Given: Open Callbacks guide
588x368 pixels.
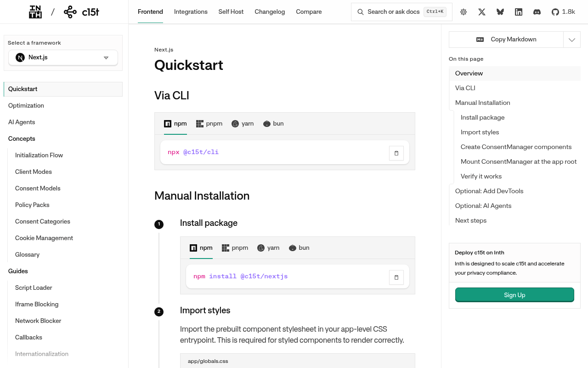Looking at the screenshot, I should tap(28, 338).
